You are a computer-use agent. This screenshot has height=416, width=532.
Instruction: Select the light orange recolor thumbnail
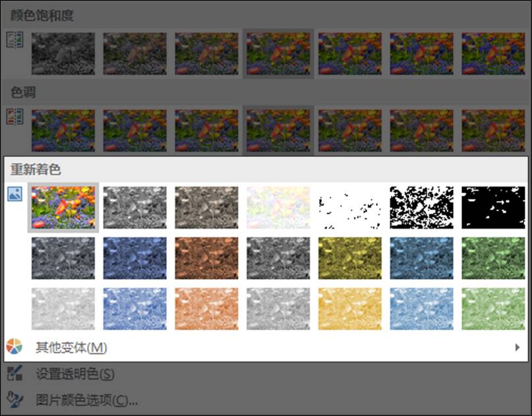[x=206, y=309]
